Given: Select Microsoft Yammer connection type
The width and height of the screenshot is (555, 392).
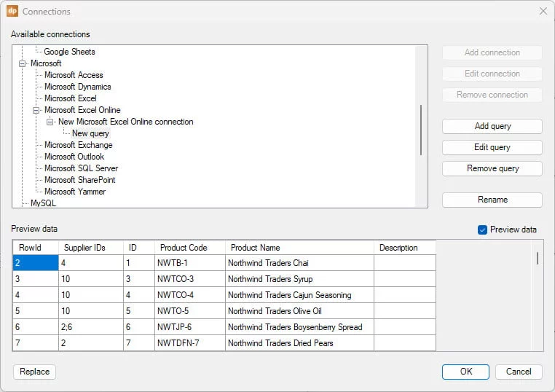Looking at the screenshot, I should [x=75, y=192].
